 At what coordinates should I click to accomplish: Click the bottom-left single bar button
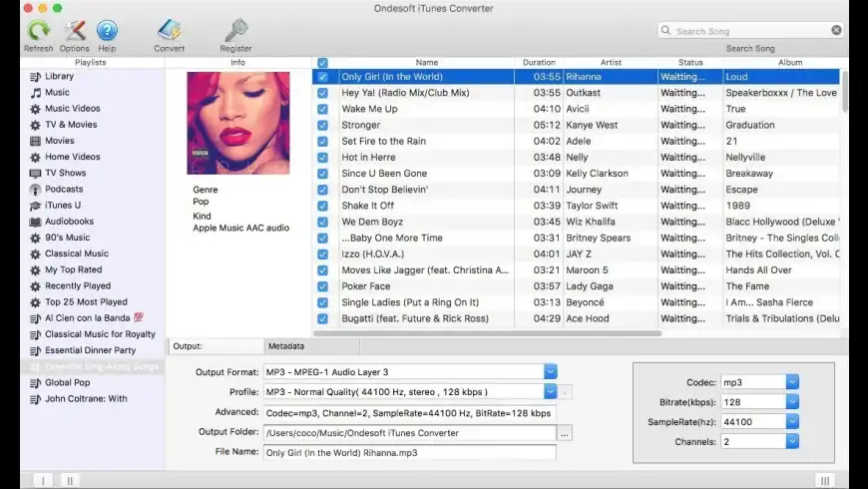click(x=43, y=481)
